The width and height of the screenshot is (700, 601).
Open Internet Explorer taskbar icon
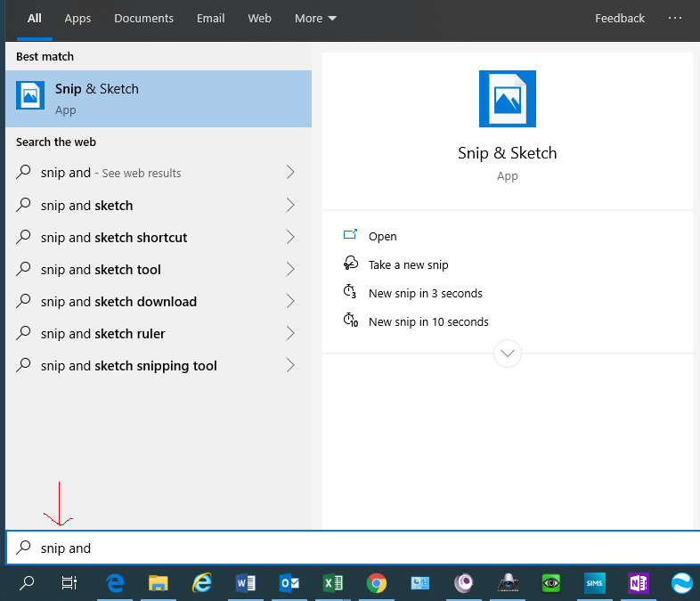pos(202,583)
